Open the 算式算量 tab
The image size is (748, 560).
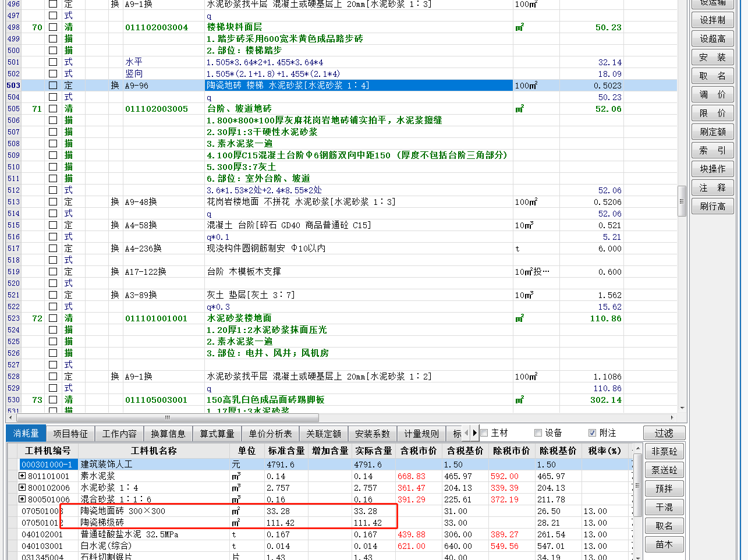[x=217, y=434]
